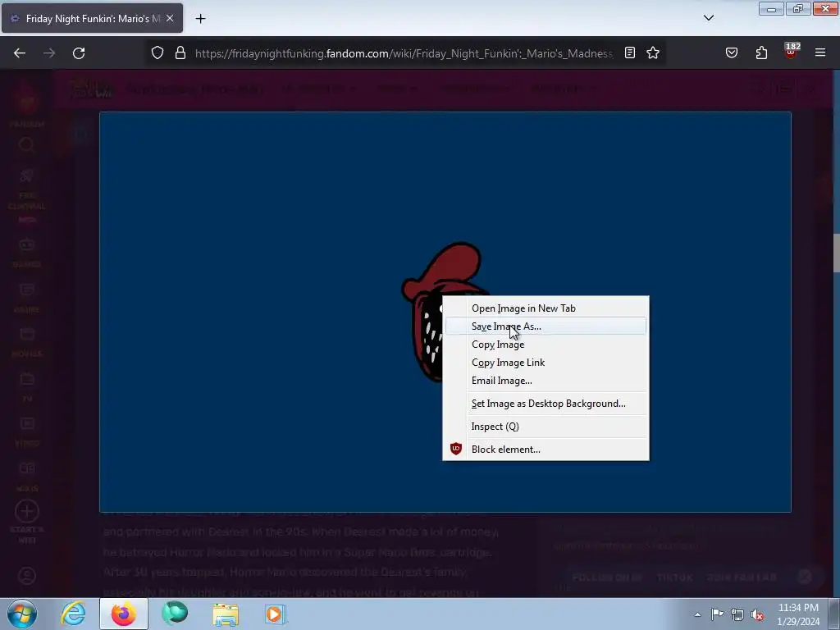Choose Open Image in New Tab

[546, 308]
